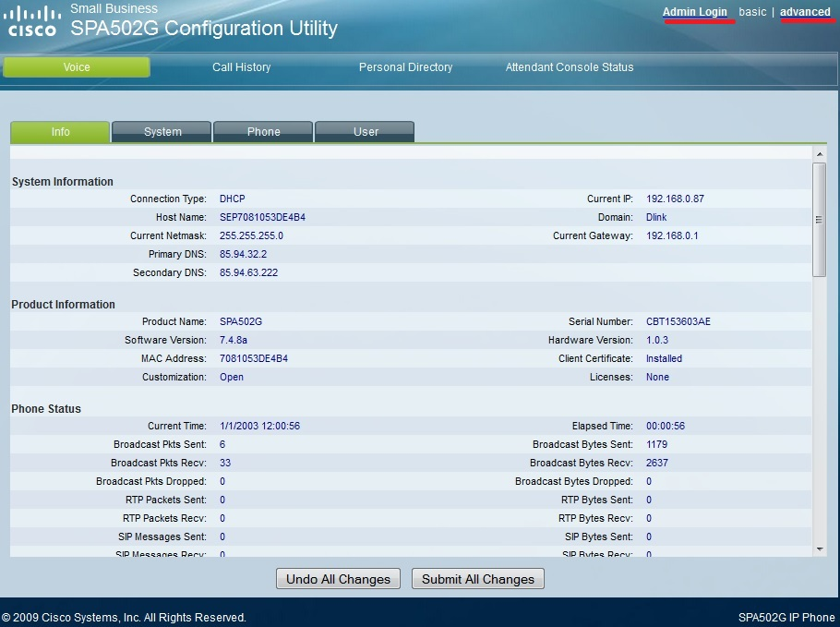Image resolution: width=840 pixels, height=627 pixels.
Task: Click the scrollbar down arrow
Action: point(819,549)
